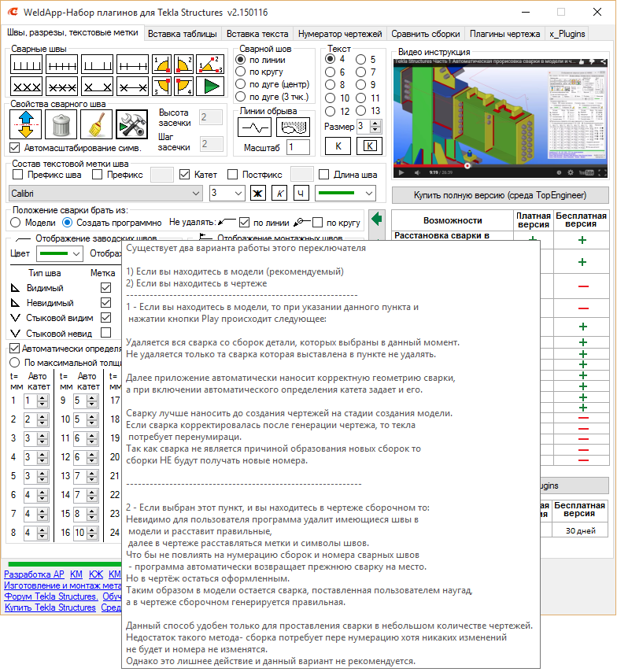617x672 pixels.
Task: Select the zigzag break line icon
Action: click(255, 127)
